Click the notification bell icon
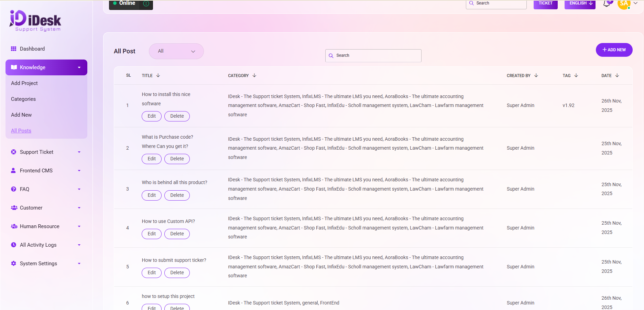644x310 pixels. 607,4
